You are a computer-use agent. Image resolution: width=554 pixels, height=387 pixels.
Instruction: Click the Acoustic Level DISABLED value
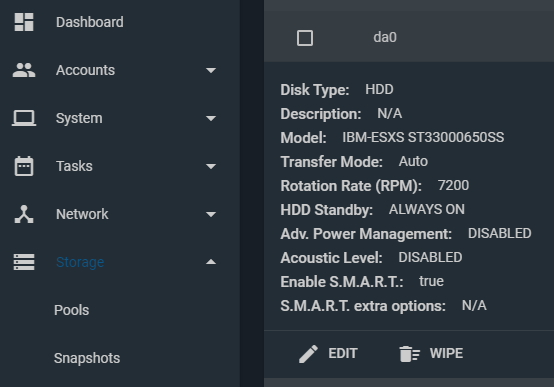tap(430, 257)
